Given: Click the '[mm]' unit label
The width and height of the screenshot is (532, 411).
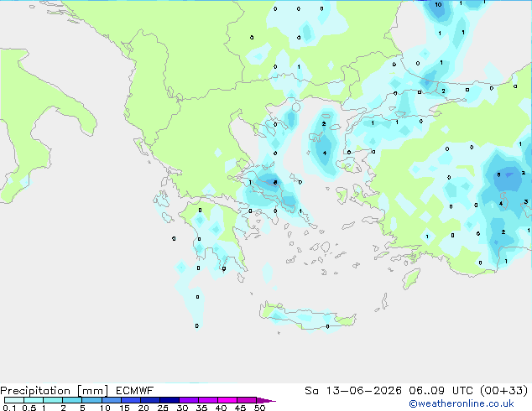Looking at the screenshot, I should [x=93, y=391].
